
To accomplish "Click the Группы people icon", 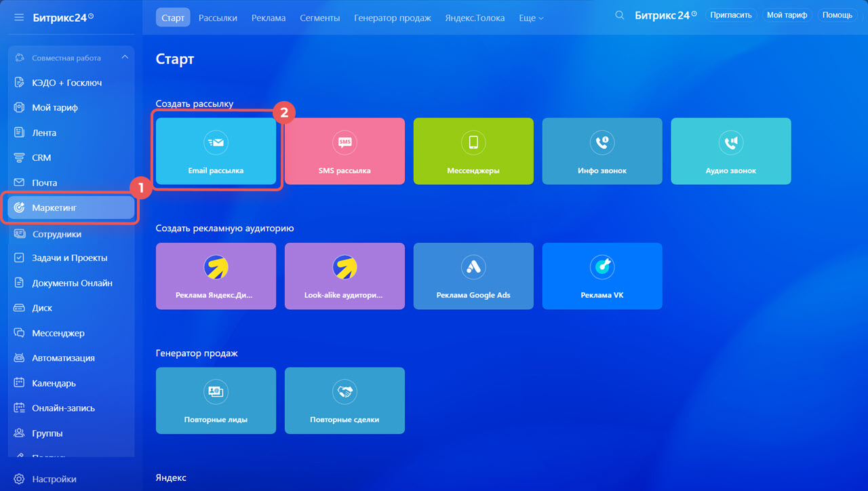I will point(19,433).
